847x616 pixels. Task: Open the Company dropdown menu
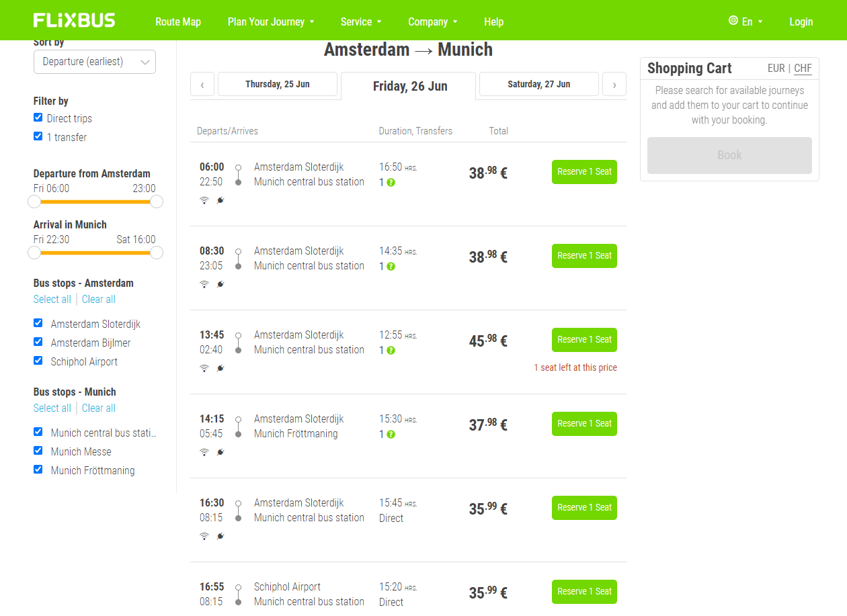click(432, 21)
